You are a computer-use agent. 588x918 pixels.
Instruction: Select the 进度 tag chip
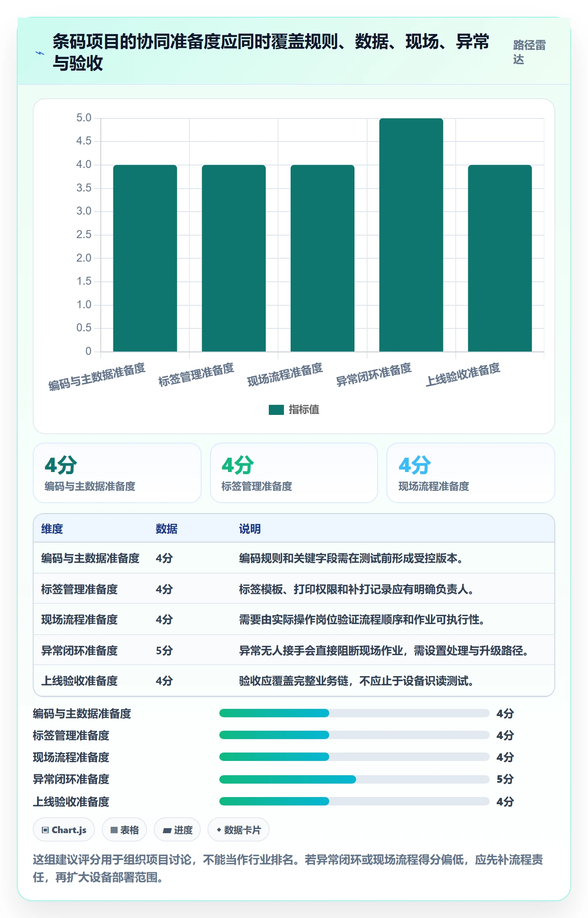(177, 830)
